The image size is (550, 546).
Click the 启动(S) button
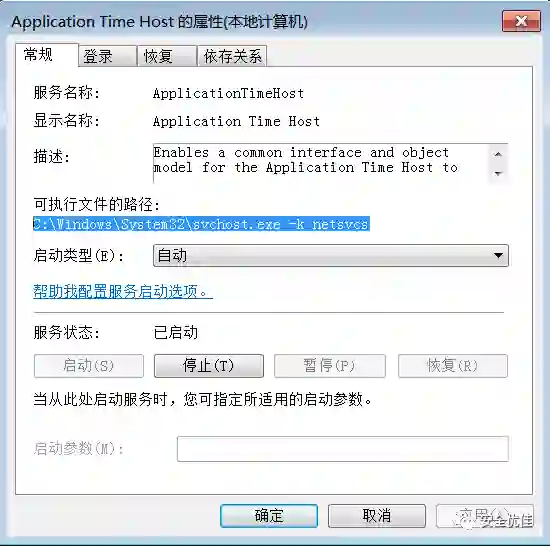[89, 366]
